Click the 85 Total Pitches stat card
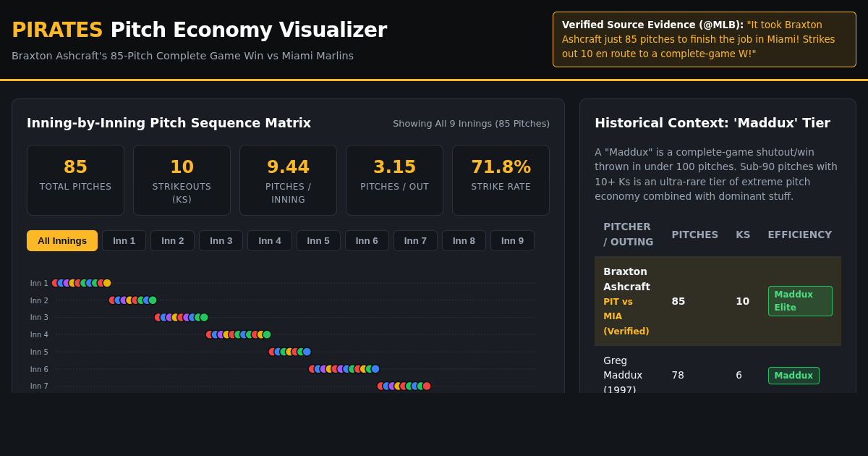Image resolution: width=868 pixels, height=456 pixels. [75, 180]
